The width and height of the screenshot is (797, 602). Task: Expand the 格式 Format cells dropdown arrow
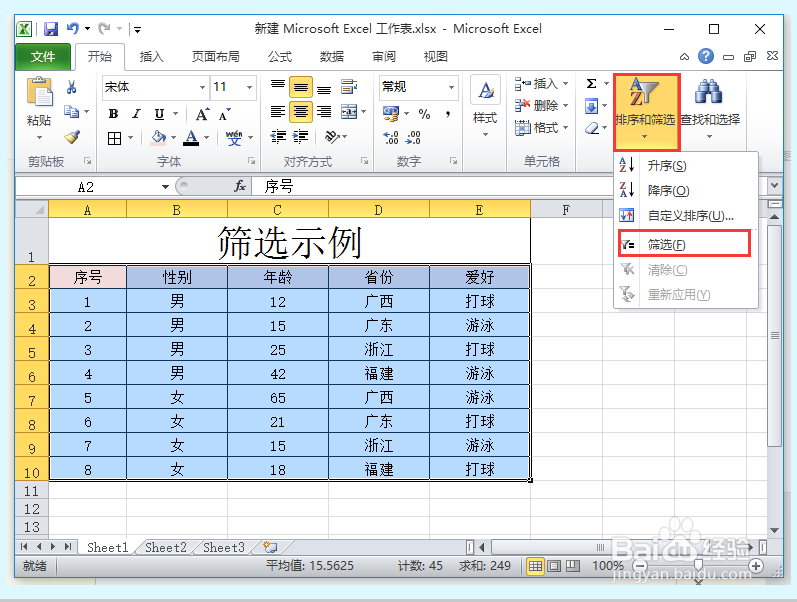coord(565,128)
